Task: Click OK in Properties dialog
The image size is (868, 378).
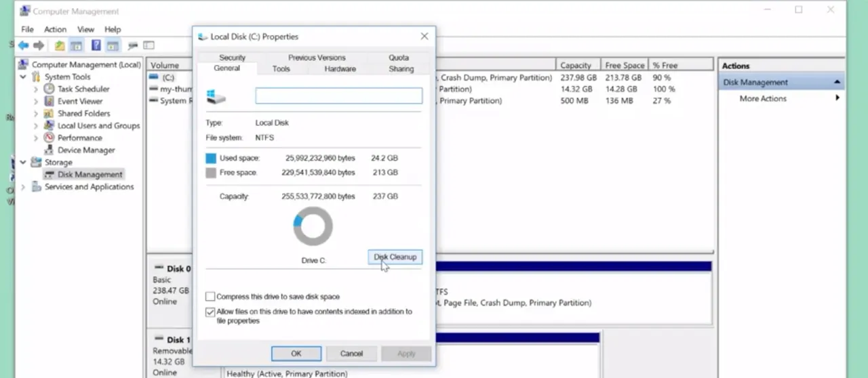Action: 296,354
